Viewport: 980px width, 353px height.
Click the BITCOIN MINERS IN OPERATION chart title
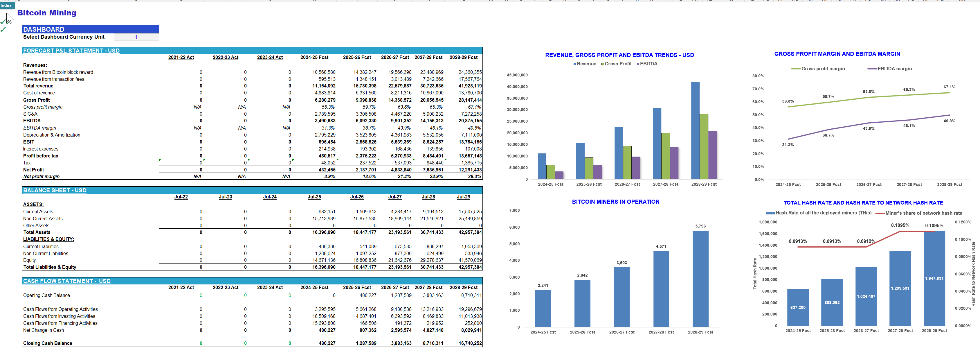tap(615, 202)
